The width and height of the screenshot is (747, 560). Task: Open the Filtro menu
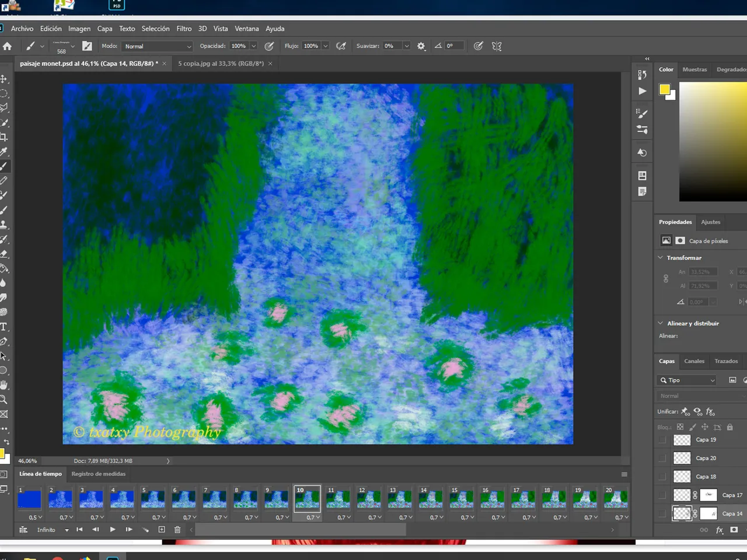tap(184, 29)
